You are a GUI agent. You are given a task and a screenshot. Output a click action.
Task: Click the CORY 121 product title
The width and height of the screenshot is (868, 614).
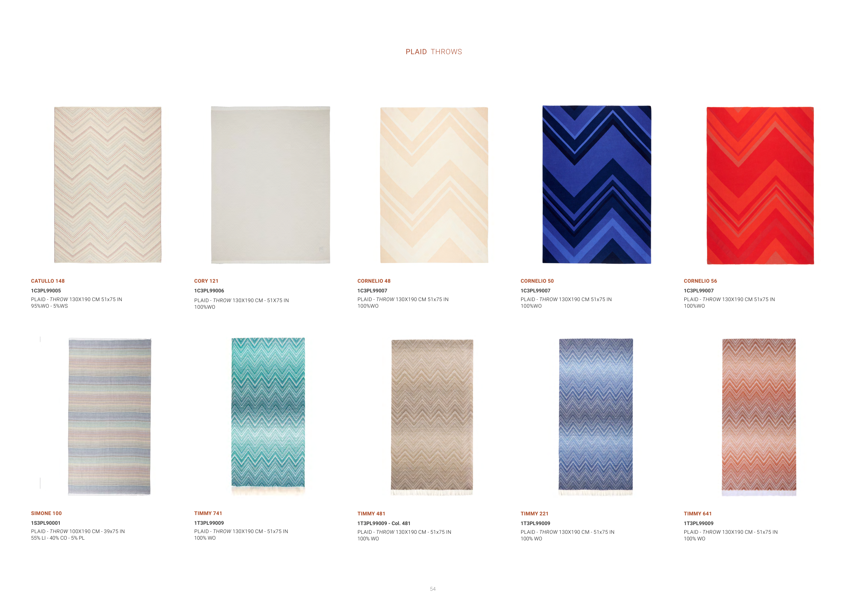(206, 281)
